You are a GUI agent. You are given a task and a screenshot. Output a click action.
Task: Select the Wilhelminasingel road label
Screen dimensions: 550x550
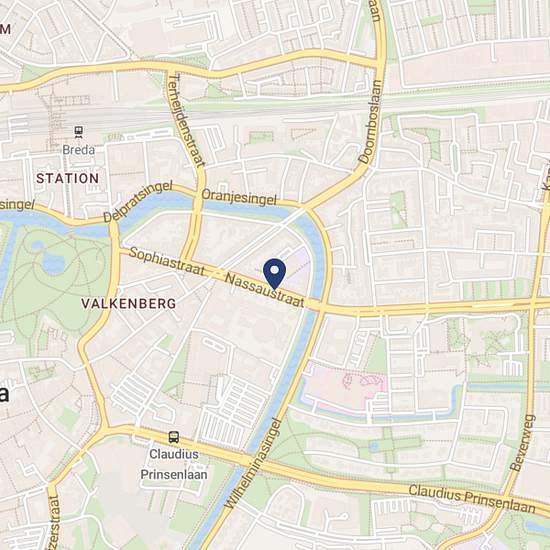pos(253,463)
